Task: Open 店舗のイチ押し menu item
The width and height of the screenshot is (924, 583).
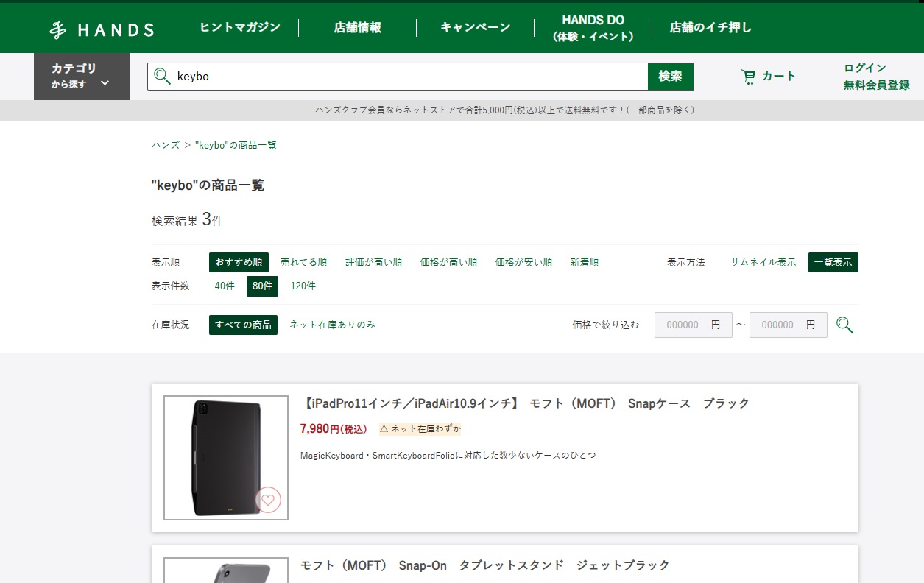Action: click(710, 28)
